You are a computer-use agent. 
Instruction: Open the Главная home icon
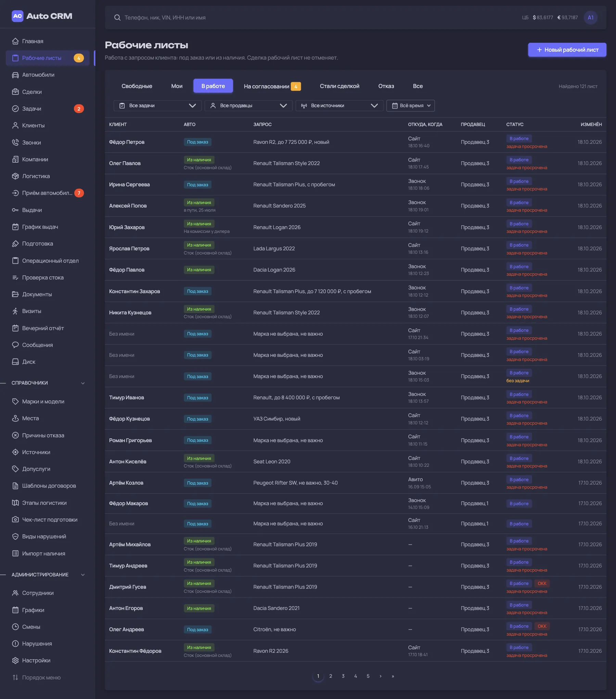[15, 41]
